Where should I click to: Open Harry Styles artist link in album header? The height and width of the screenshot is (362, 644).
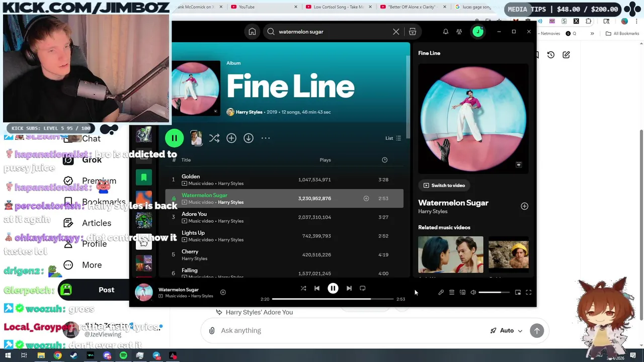click(249, 112)
